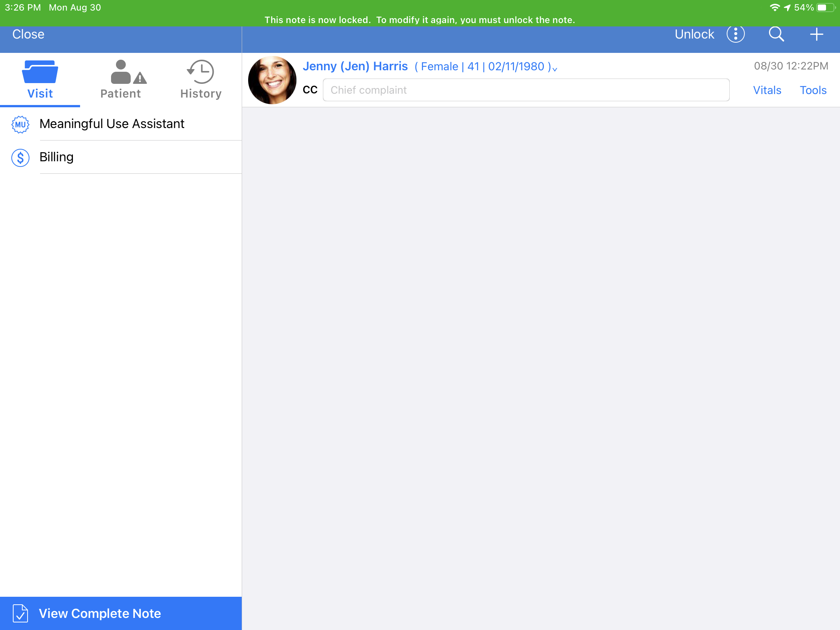
Task: Select the History tab
Action: pyautogui.click(x=201, y=77)
